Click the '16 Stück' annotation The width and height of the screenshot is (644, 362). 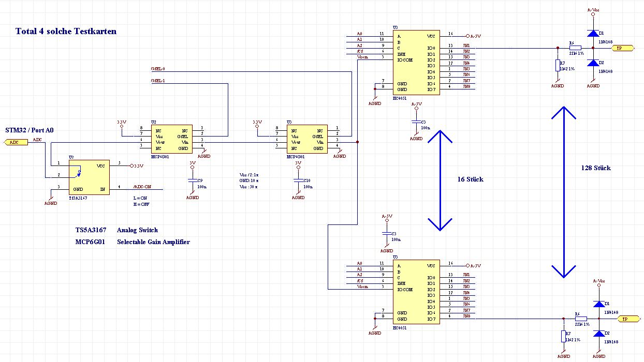(470, 179)
